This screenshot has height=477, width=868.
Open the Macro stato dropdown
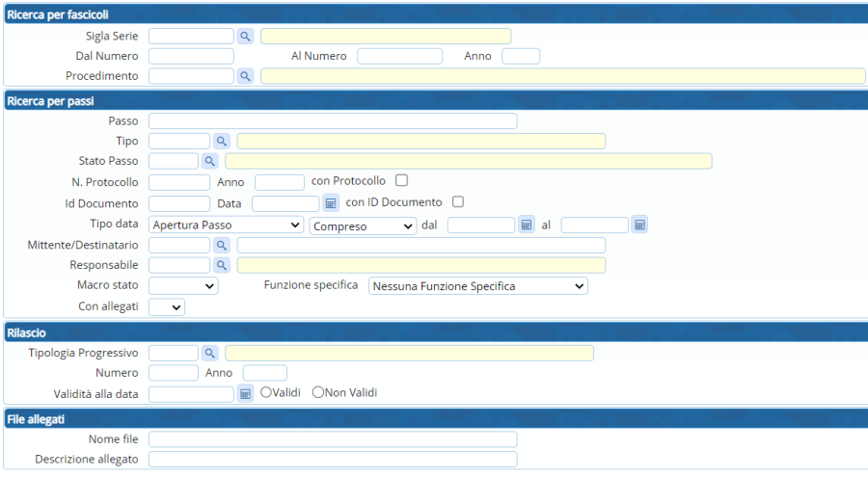tap(183, 286)
